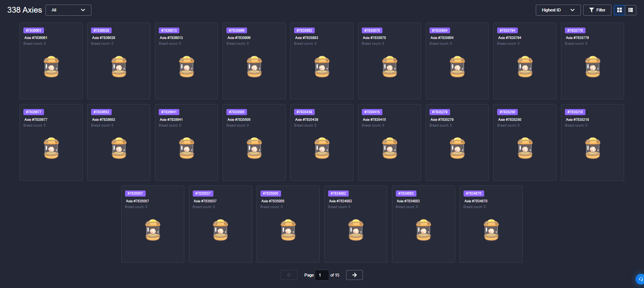The width and height of the screenshot is (644, 288).
Task: Click the egg icon of Axie #7834870
Action: [491, 230]
